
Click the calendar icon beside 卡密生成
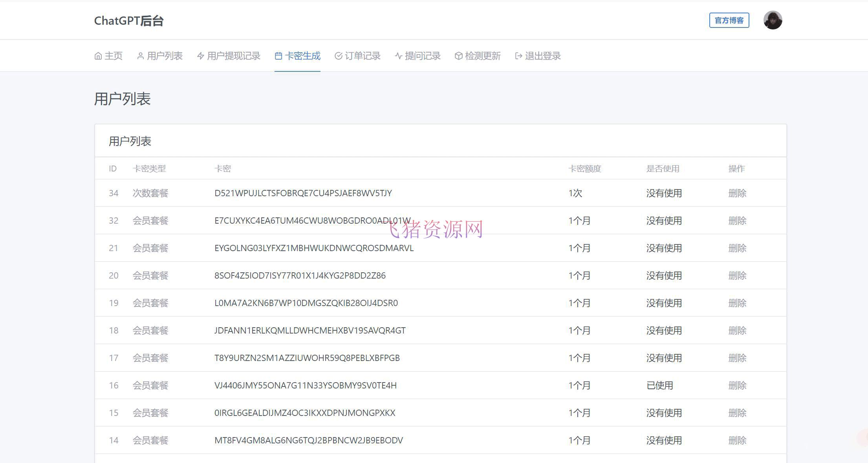tap(278, 56)
